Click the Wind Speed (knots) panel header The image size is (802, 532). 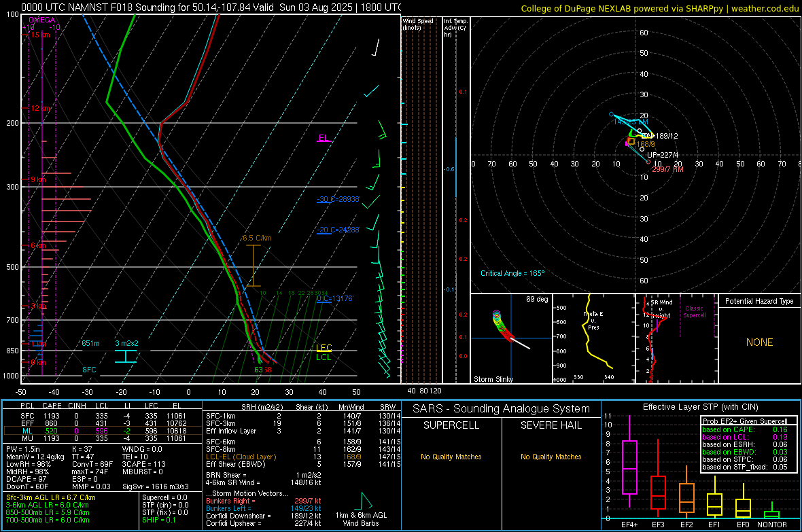418,24
